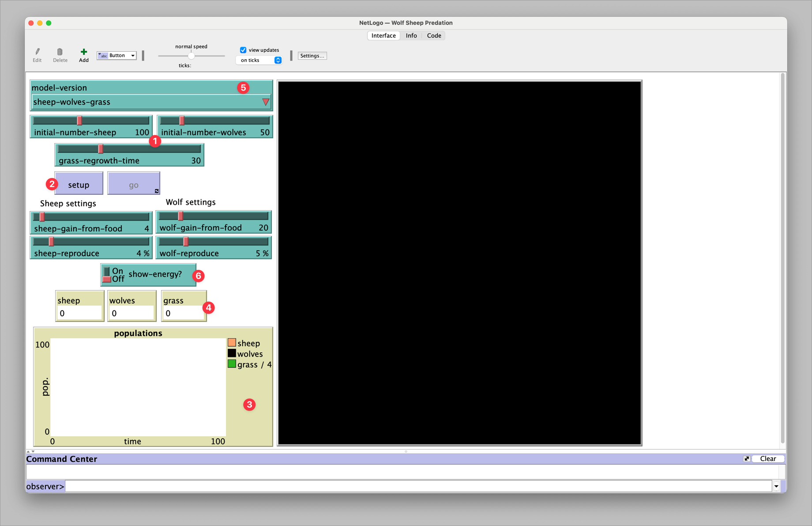
Task: Switch to the Info tab
Action: (411, 35)
